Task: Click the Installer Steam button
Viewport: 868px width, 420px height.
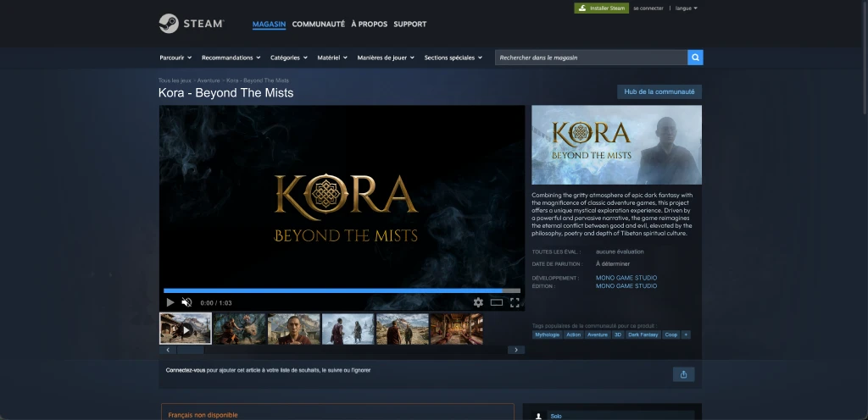Action: (x=602, y=8)
